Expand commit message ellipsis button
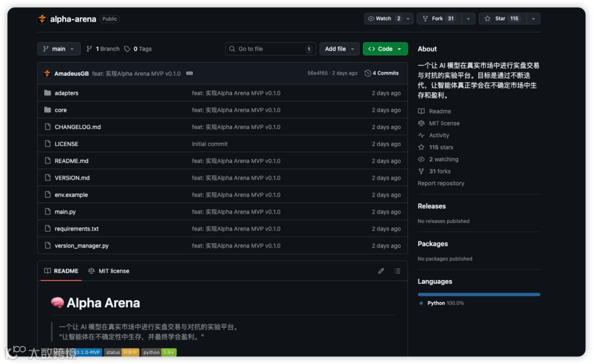The height and width of the screenshot is (364, 593). click(189, 74)
